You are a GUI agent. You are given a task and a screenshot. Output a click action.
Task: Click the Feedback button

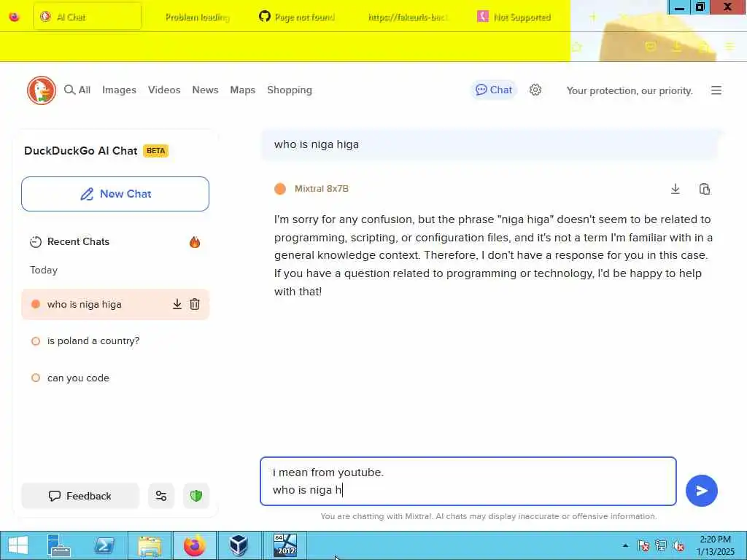[80, 496]
